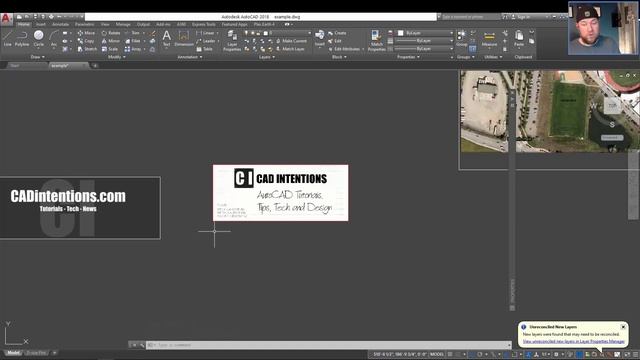Select the Dimension tool

[x=184, y=39]
